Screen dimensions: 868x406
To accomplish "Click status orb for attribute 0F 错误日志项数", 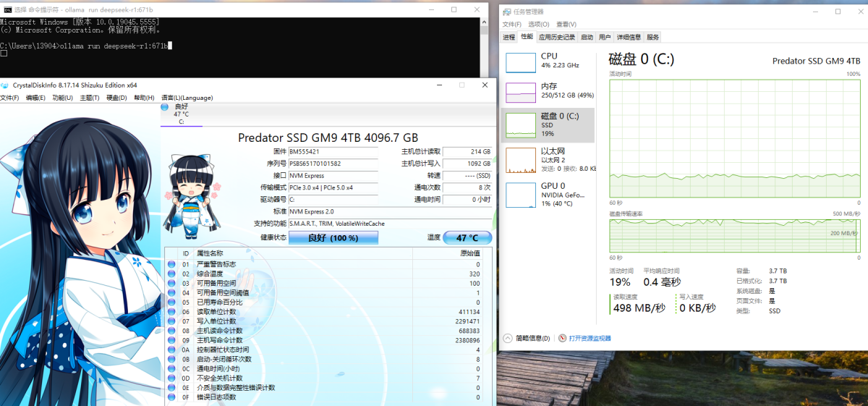I will 171,397.
